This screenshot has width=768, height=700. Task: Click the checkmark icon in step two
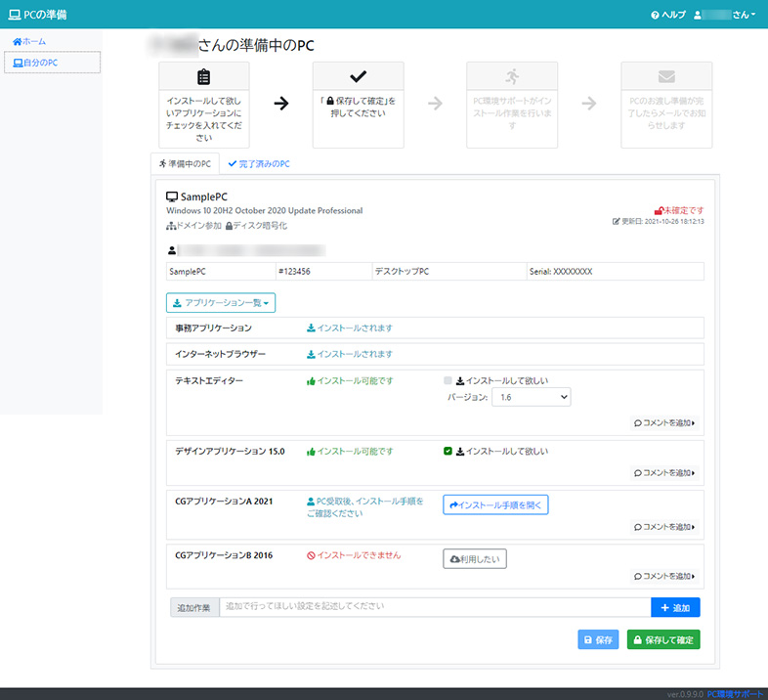pyautogui.click(x=358, y=76)
